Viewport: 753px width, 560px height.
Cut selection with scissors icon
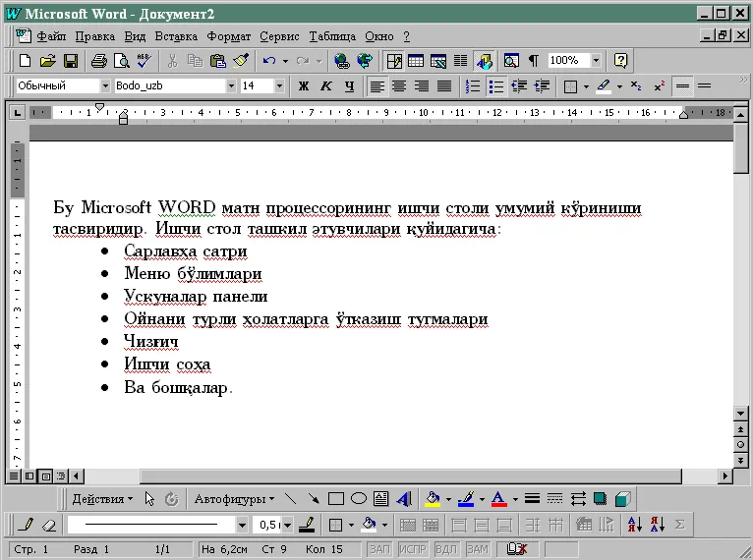(x=172, y=61)
